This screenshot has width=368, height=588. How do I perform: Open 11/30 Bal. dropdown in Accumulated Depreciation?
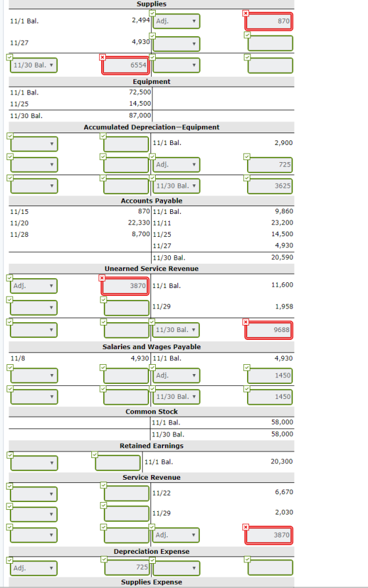tap(177, 186)
